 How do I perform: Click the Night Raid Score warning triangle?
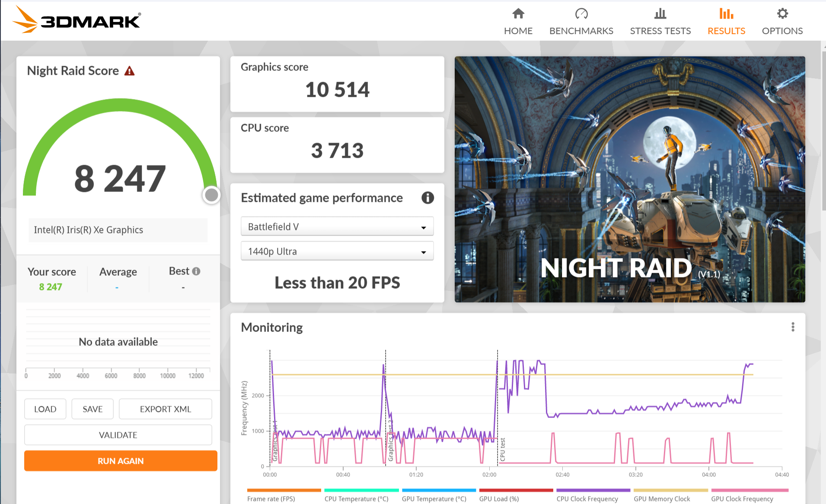[129, 71]
